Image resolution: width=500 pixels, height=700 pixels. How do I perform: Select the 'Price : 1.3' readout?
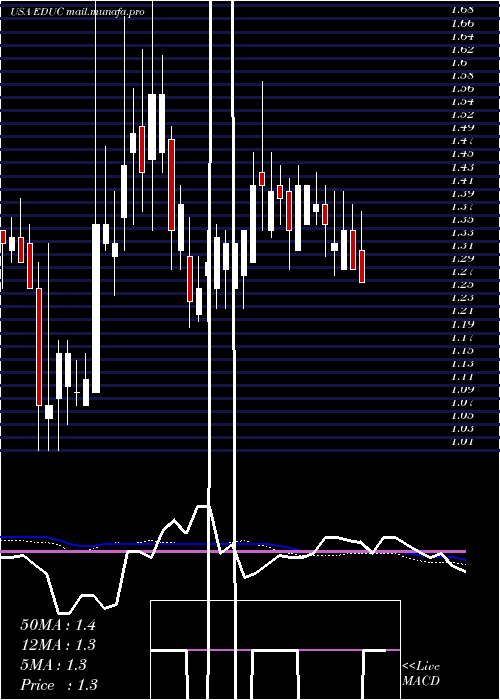[x=59, y=685]
